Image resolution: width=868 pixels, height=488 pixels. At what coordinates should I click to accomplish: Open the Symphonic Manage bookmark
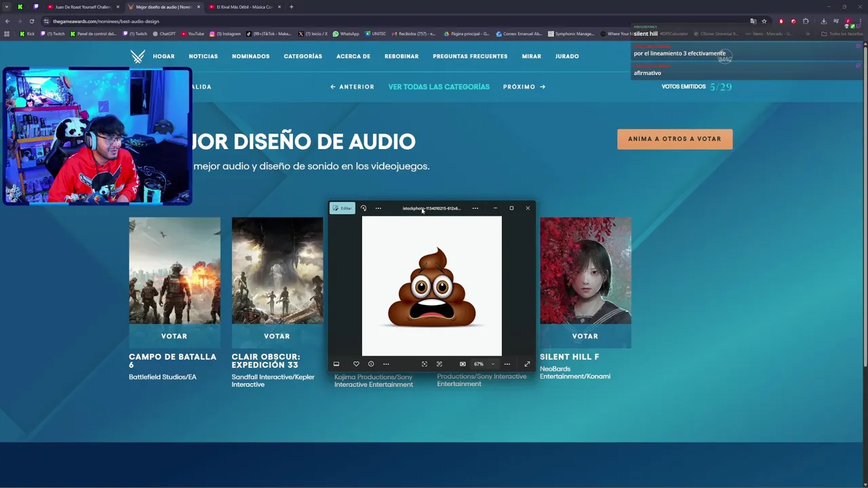tap(571, 34)
